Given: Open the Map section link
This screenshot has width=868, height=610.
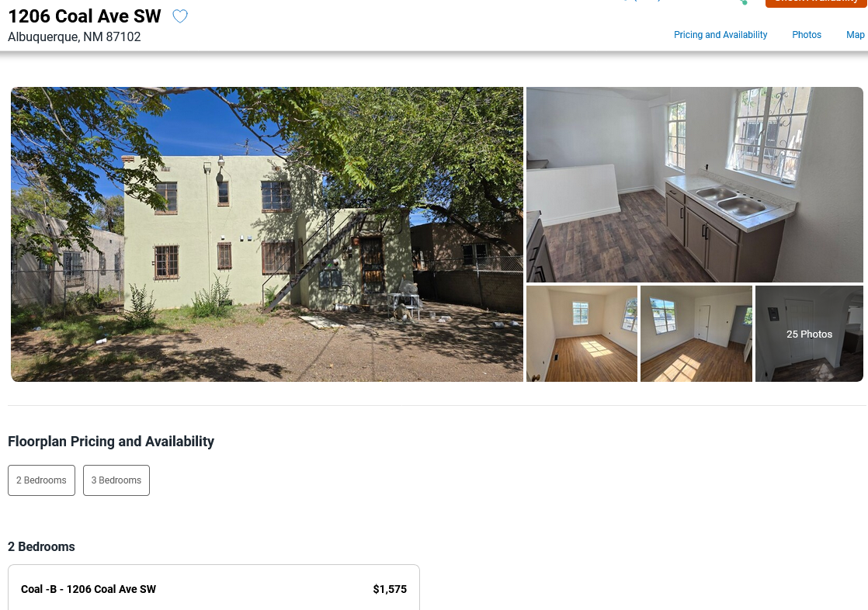Looking at the screenshot, I should [856, 35].
